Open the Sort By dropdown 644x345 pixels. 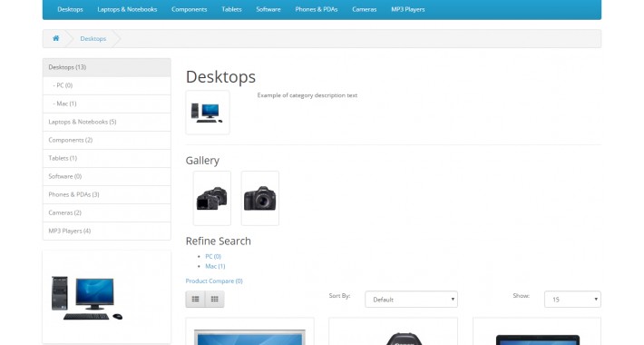pyautogui.click(x=411, y=300)
